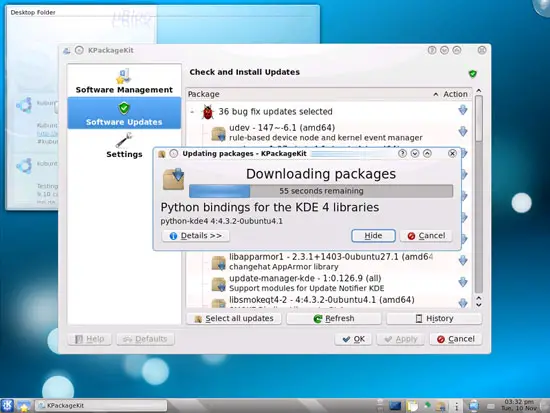This screenshot has width=550, height=413.
Task: Minimize the Updating packages dialog
Action: click(x=415, y=153)
